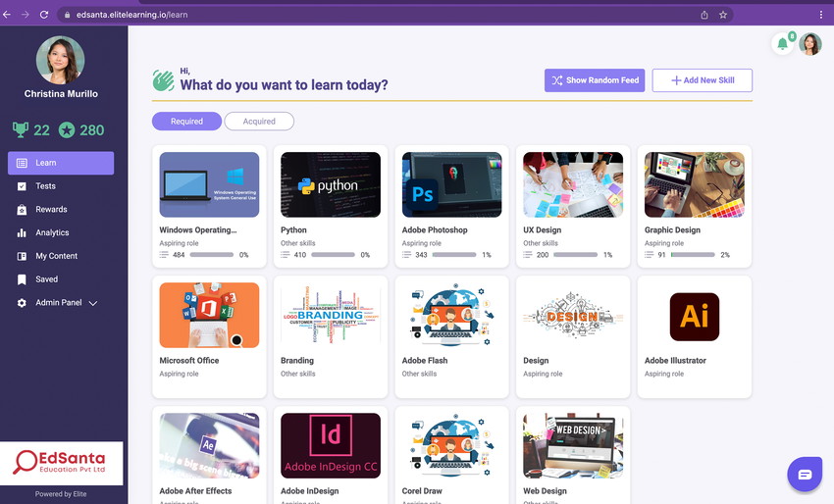Click Show Random Feed button
Viewport: 834px width, 504px height.
(595, 80)
